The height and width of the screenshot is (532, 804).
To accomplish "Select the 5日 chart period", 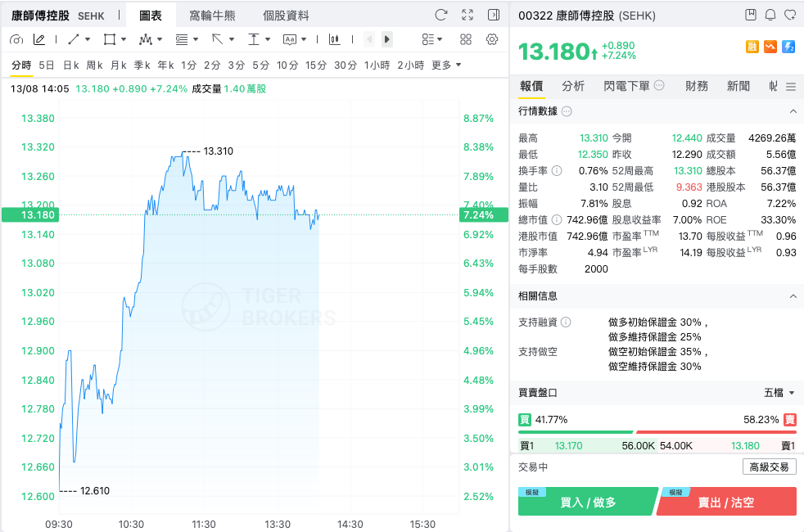I will point(46,65).
